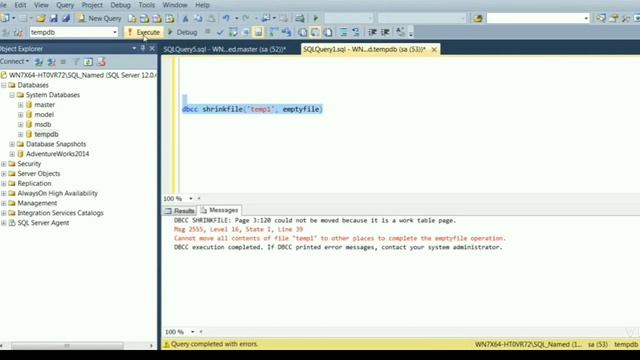Select the Messages tab
Screen dimensions: 640x360
click(x=219, y=210)
